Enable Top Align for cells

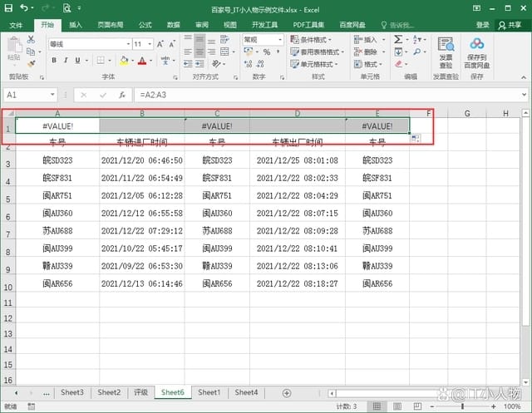(x=188, y=37)
